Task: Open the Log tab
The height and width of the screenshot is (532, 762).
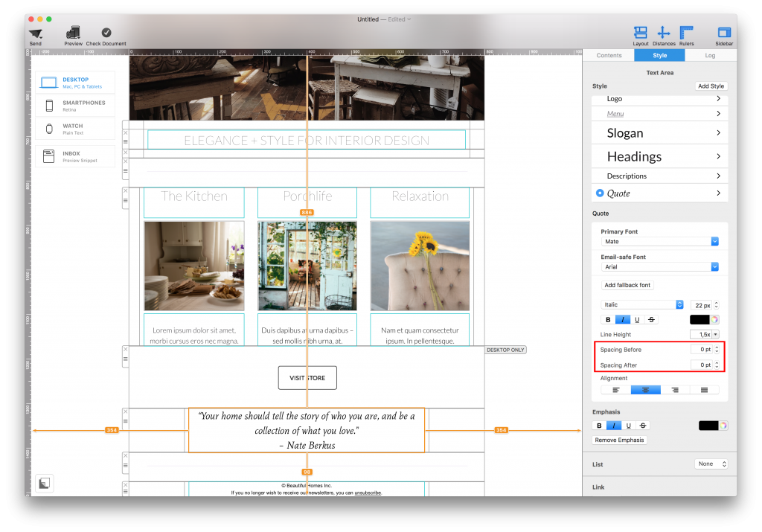Action: [710, 55]
